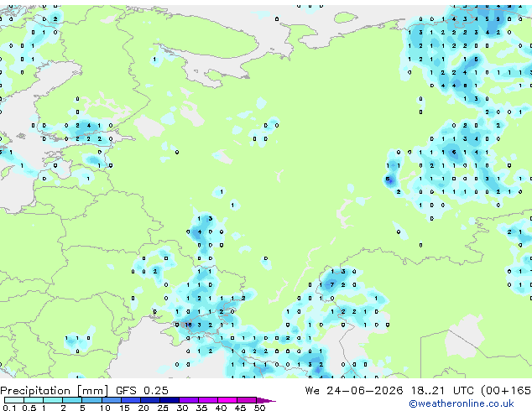
Task: Click the '0.1' legend scale label
Action: [x=9, y=408]
